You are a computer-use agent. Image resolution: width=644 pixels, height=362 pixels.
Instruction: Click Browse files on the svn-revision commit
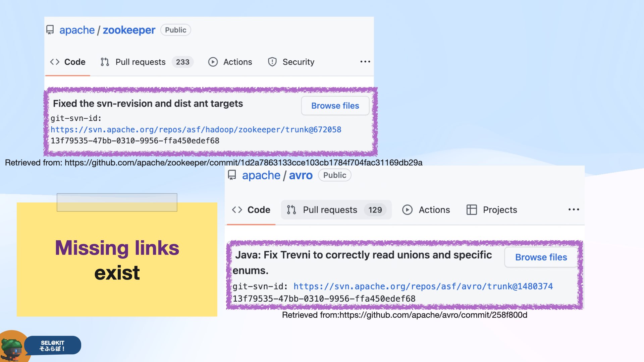coord(335,106)
